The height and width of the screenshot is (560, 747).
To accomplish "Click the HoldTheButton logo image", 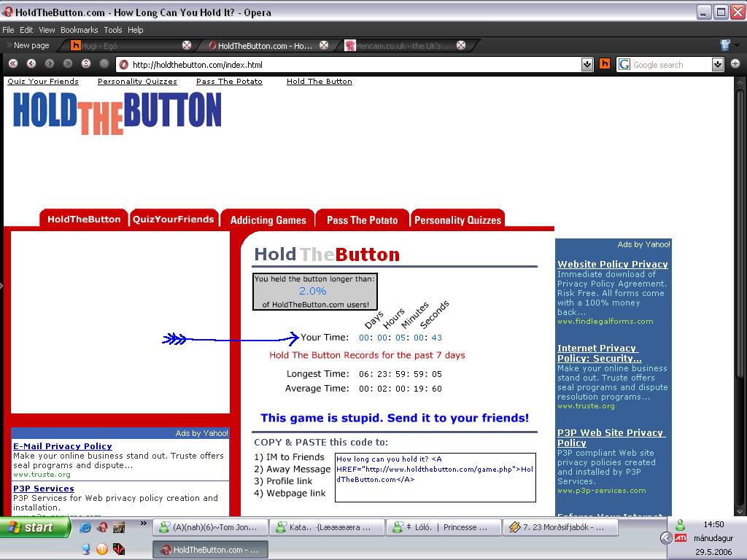I will 117,113.
